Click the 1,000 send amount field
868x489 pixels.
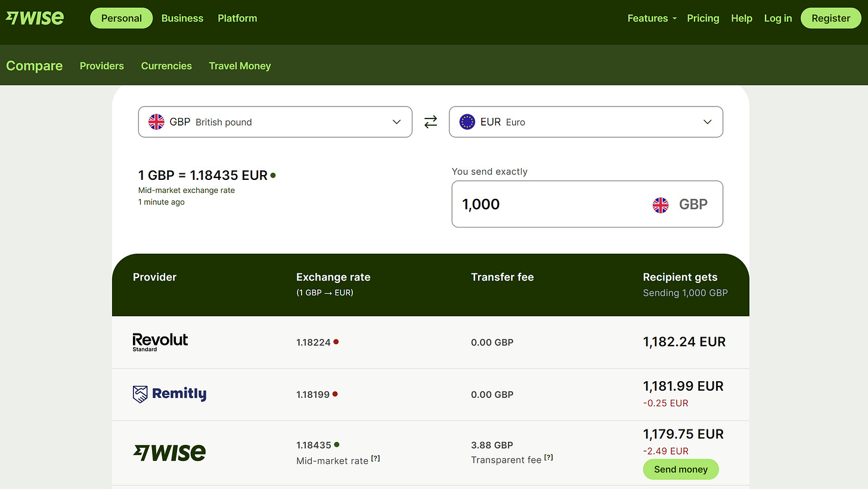[587, 204]
